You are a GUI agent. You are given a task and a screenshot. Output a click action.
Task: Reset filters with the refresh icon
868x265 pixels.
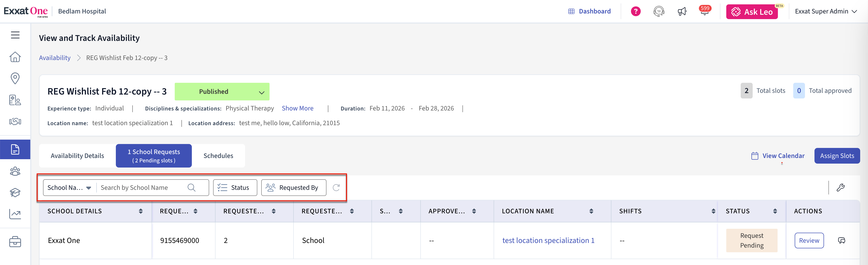(x=336, y=188)
